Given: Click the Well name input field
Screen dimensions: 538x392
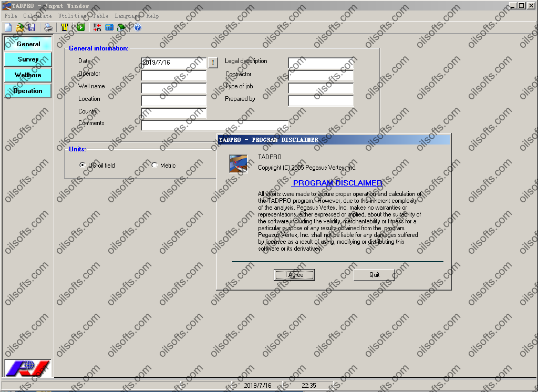Looking at the screenshot, I should [173, 88].
